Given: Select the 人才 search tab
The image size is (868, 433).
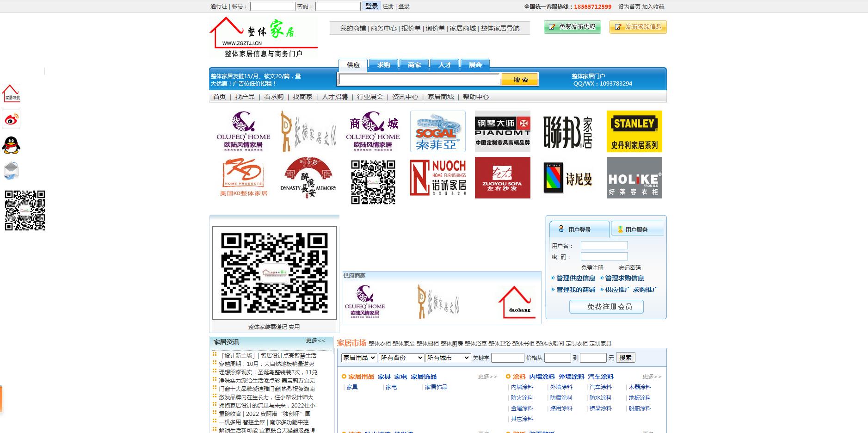Looking at the screenshot, I should [445, 65].
